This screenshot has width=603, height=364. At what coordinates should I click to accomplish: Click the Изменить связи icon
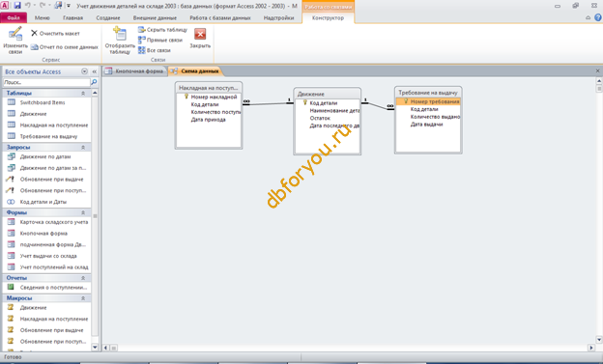tap(15, 34)
